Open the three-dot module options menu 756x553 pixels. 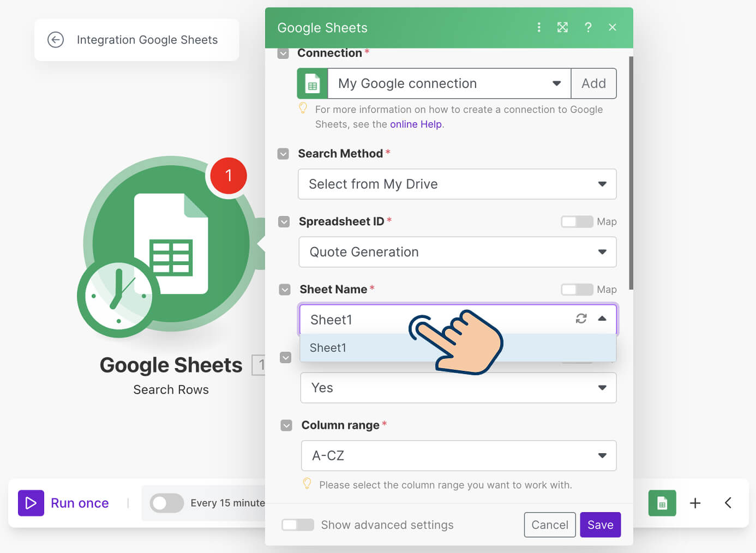[539, 27]
